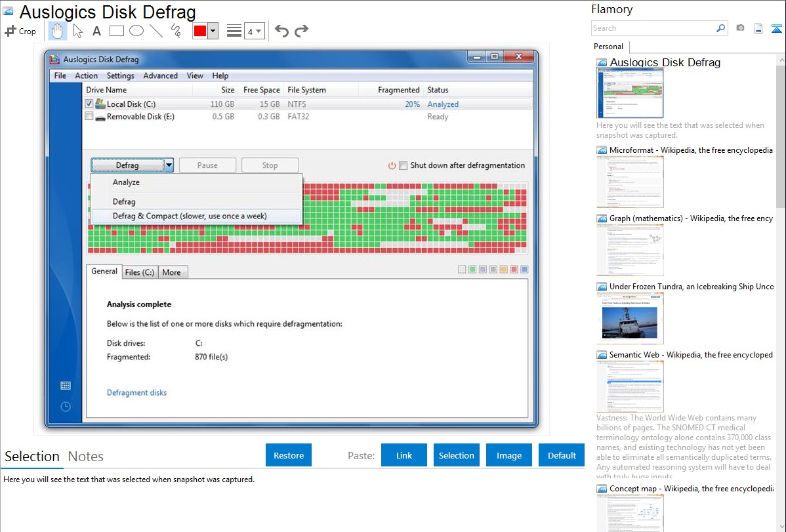Open the Advanced menu

[x=160, y=75]
